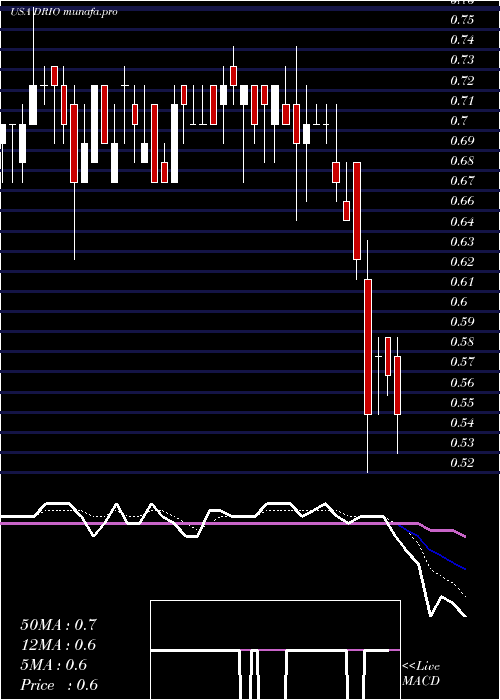Click the 0.69 price axis label
Viewport: 500px width, 700px height.
tap(462, 141)
